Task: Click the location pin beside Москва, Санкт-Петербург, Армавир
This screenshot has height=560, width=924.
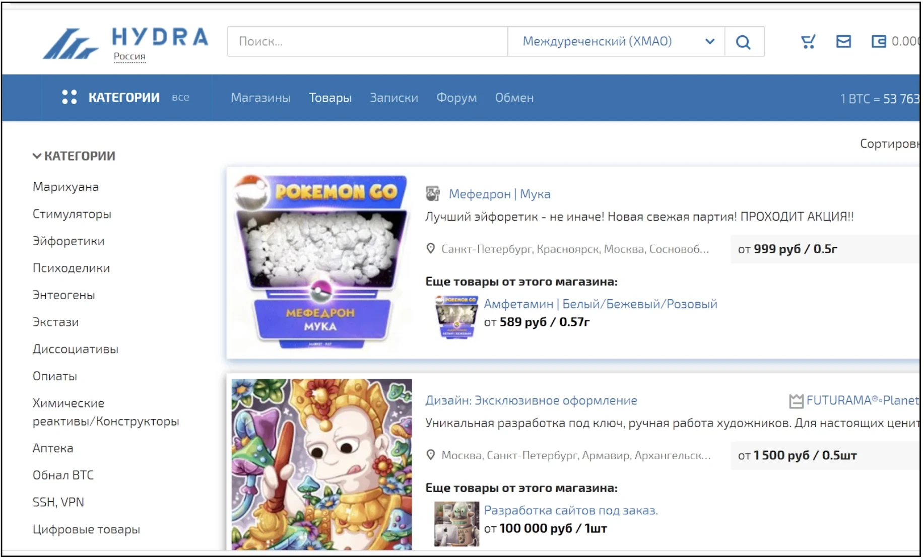Action: coord(430,455)
